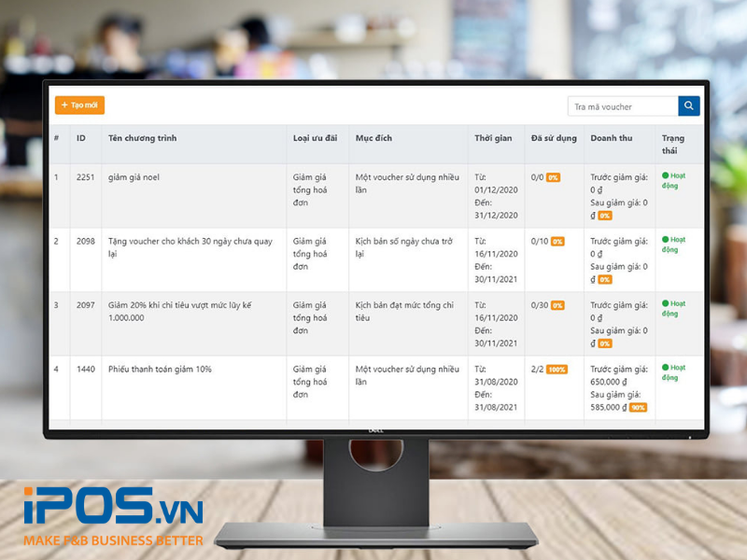Click voucher ID 2098
The image size is (747, 560).
pyautogui.click(x=86, y=242)
